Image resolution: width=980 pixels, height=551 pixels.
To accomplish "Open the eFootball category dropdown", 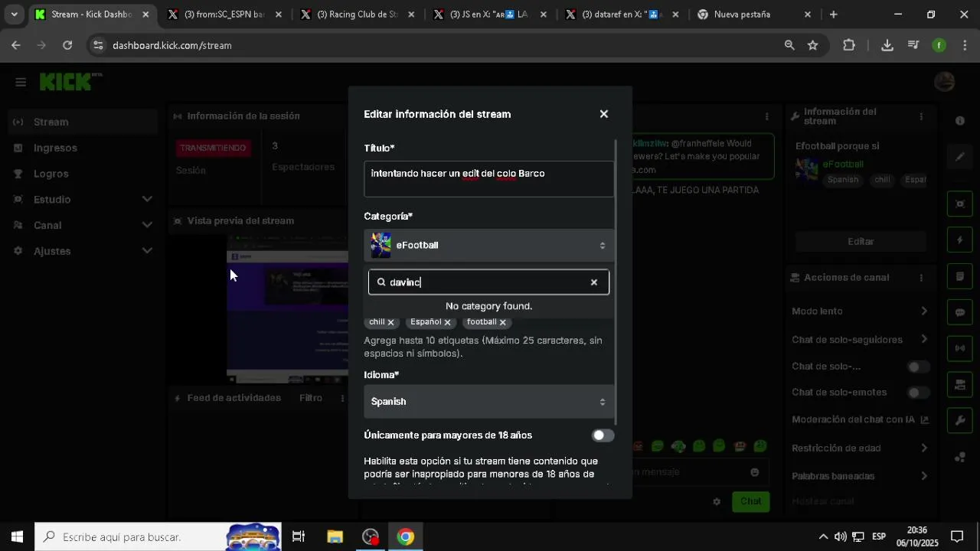I will coord(488,246).
